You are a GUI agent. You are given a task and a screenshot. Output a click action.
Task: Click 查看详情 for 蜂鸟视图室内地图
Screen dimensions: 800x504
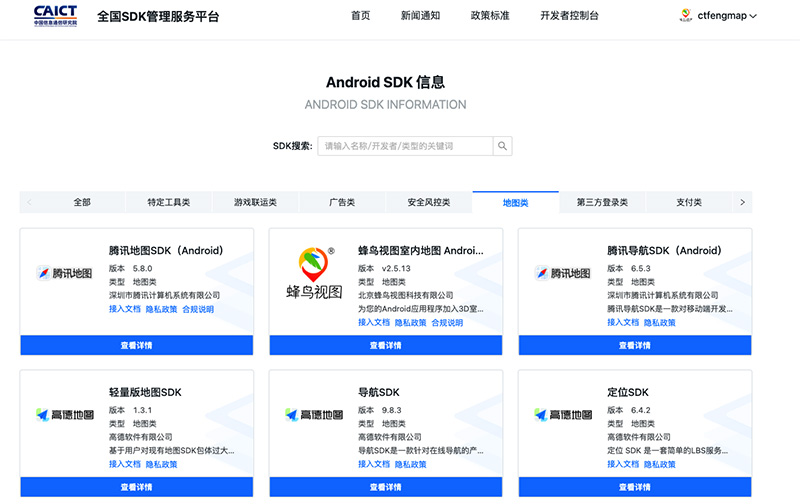point(386,345)
